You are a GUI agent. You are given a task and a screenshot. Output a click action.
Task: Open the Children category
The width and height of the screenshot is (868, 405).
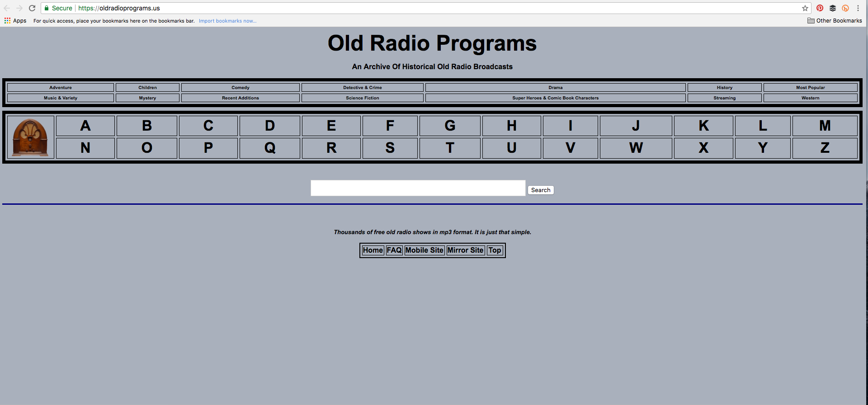[x=147, y=88]
